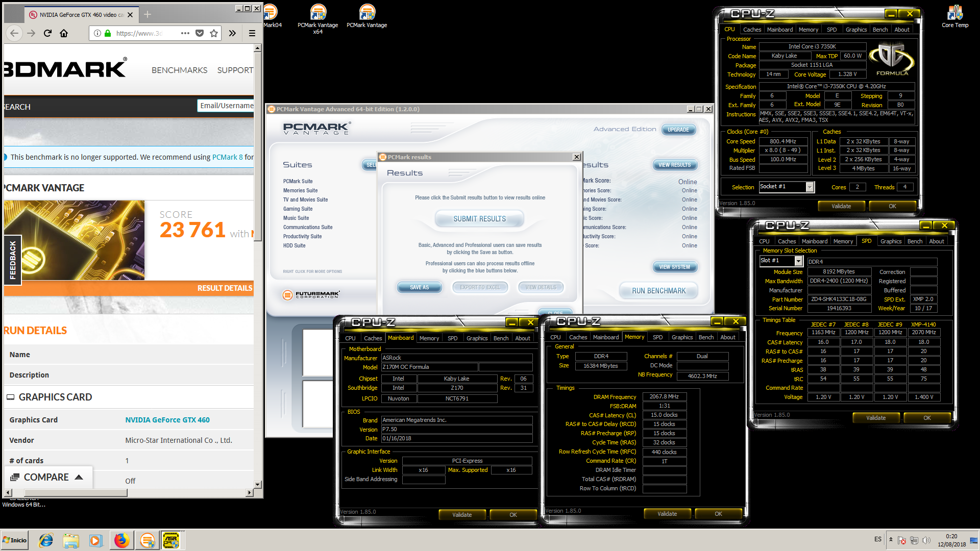Click VIEW SYSTEM button
This screenshot has height=551, width=980.
pos(674,267)
